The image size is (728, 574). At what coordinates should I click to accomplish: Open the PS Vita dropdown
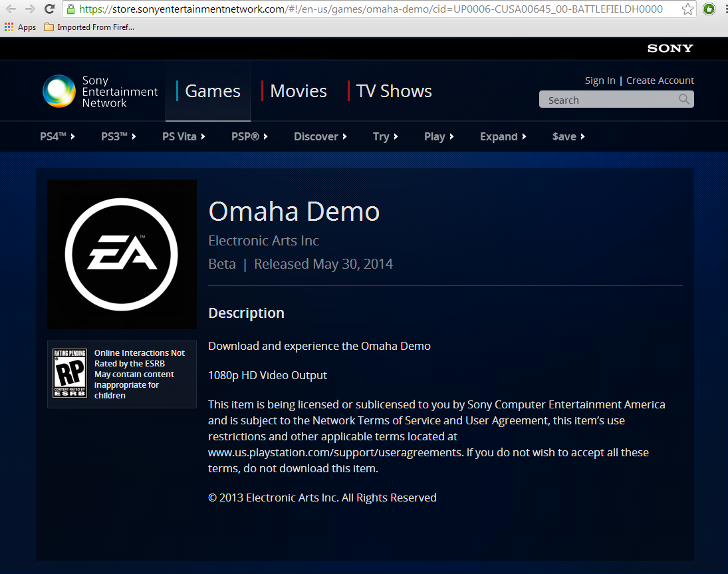point(183,136)
